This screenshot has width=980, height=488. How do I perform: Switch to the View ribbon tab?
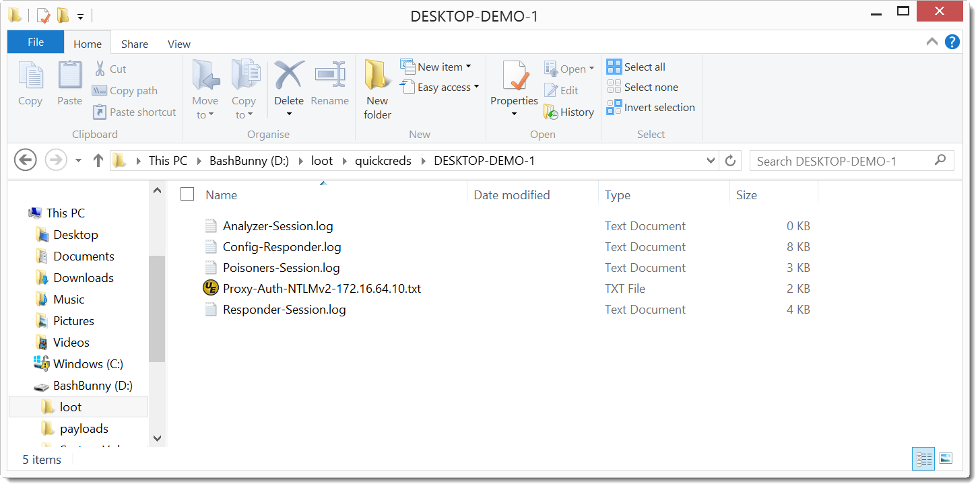179,44
